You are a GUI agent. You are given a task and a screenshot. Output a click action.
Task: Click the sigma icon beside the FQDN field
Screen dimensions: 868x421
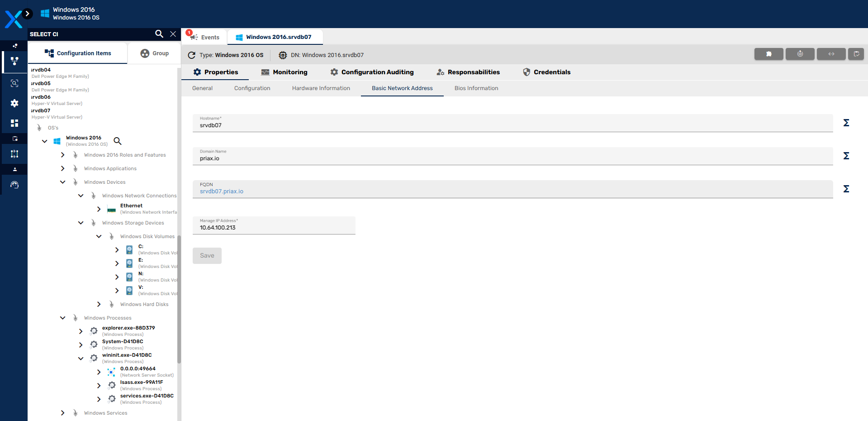(x=846, y=189)
